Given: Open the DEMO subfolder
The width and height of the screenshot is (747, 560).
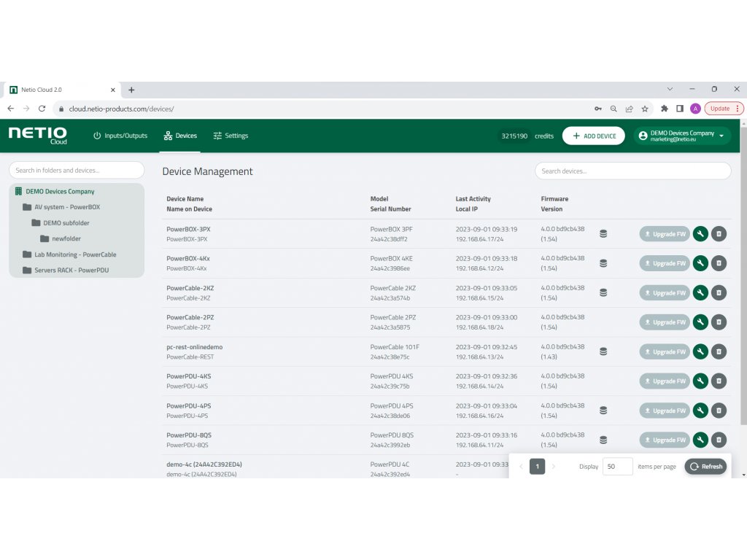Looking at the screenshot, I should coord(66,223).
